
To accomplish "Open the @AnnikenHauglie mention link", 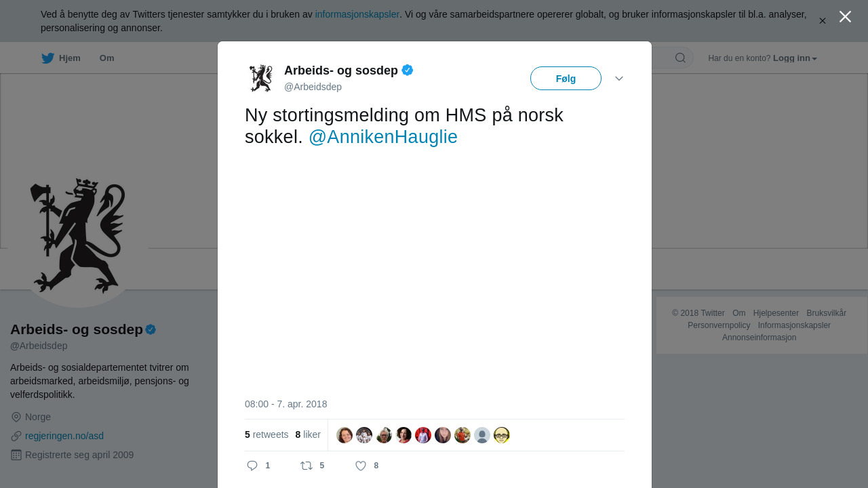I will click(383, 137).
